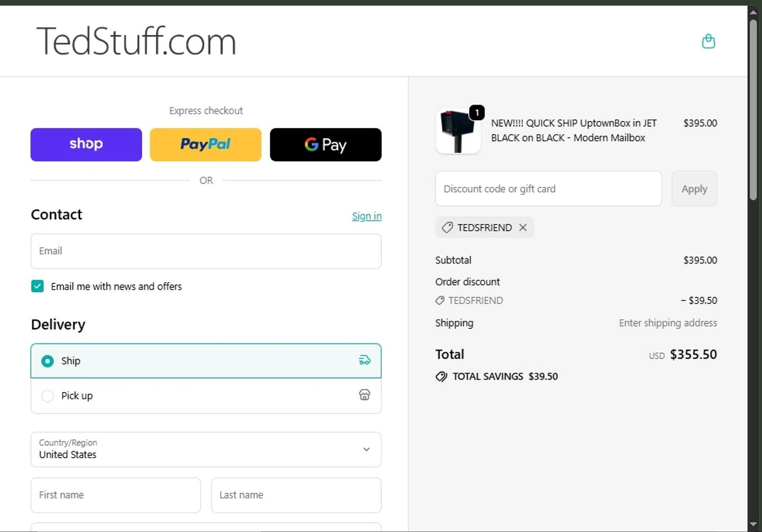Focus the Email input field

[206, 251]
